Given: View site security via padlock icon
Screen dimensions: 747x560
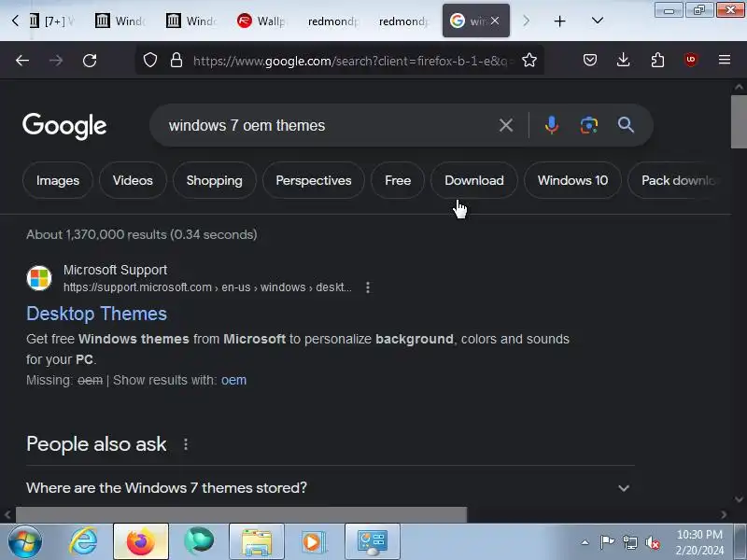Looking at the screenshot, I should 176,61.
